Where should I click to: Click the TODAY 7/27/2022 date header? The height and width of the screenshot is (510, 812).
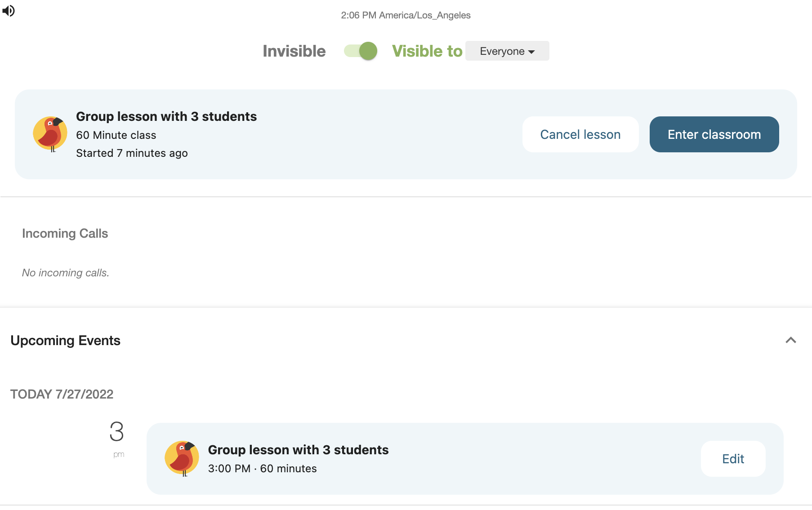point(62,394)
